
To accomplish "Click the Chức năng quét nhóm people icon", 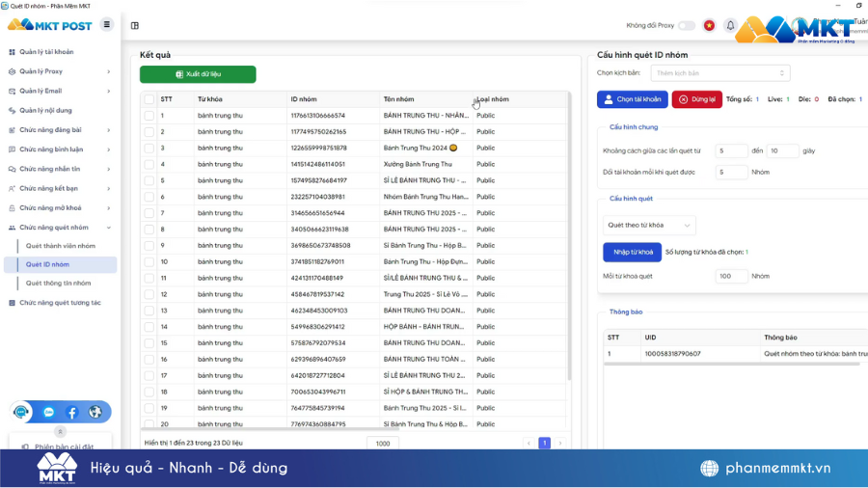I will [13, 228].
